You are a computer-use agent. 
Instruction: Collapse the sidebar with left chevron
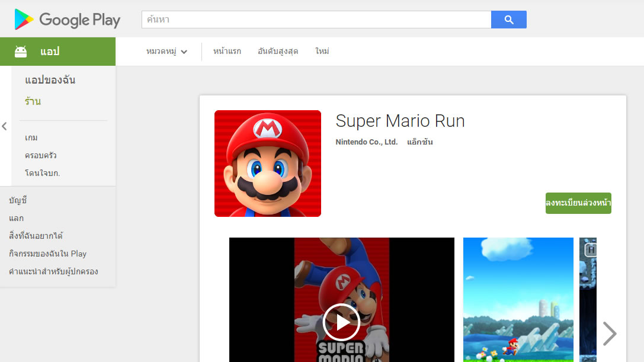pos(5,126)
